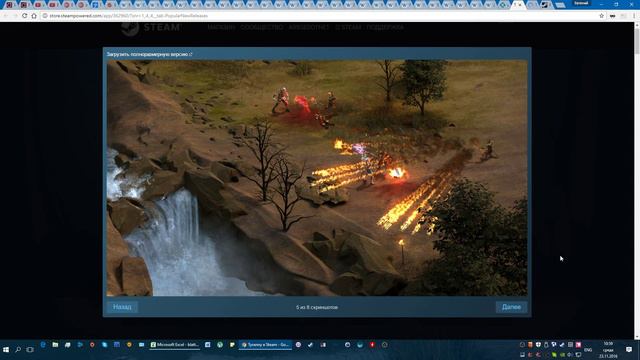The image size is (640, 360).
Task: Open the full-size version link above screenshot
Action: coord(149,54)
